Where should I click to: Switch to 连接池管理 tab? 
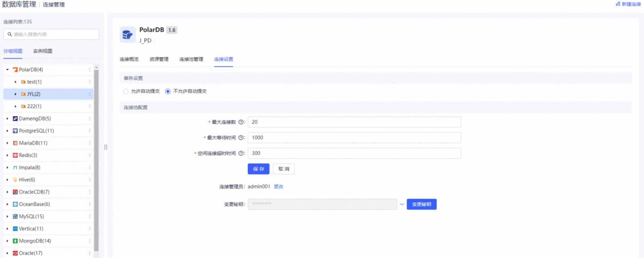(x=191, y=59)
